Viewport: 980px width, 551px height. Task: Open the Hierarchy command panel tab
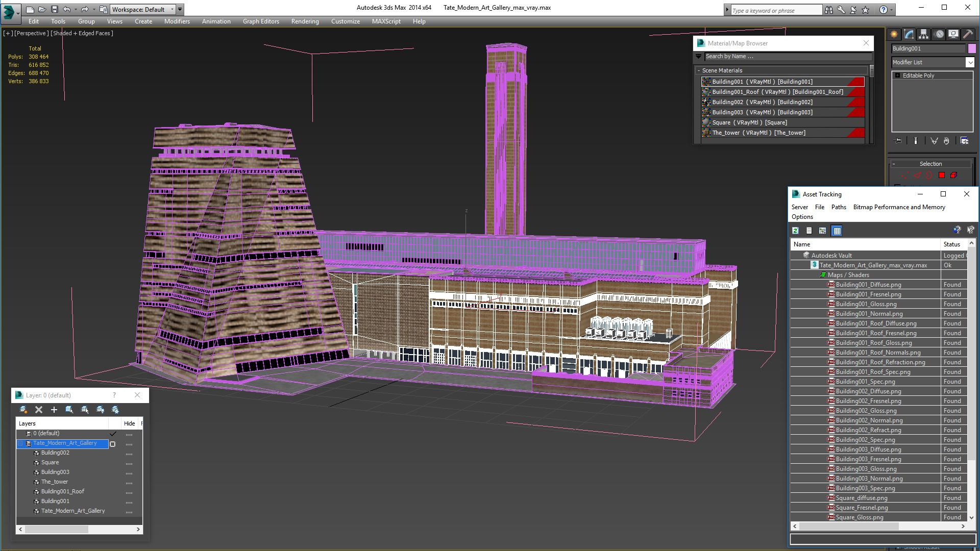[x=924, y=34]
